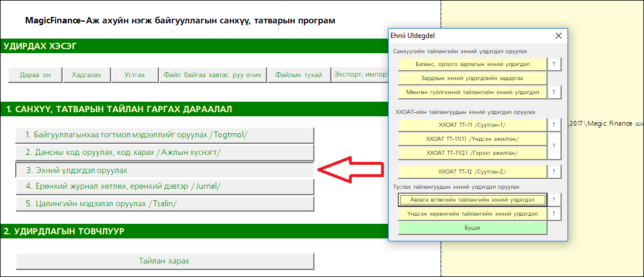The height and width of the screenshot is (277, 644).
Task: Open step 4 Ерөнхий журнал хөтлөх /Jurnal/
Action: pos(165,186)
